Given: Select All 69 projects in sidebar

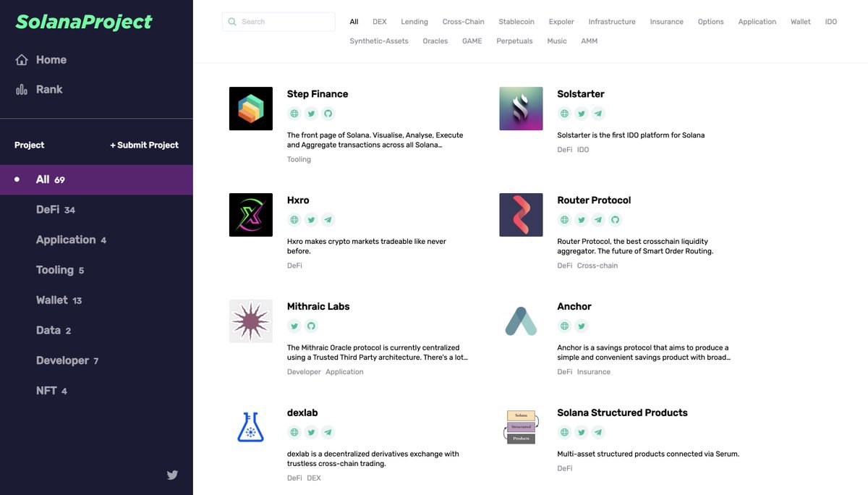Looking at the screenshot, I should click(x=96, y=179).
